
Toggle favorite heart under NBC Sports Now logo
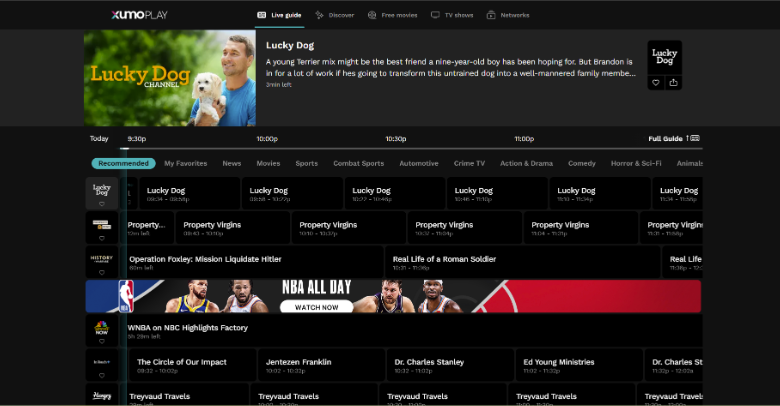[x=101, y=341]
